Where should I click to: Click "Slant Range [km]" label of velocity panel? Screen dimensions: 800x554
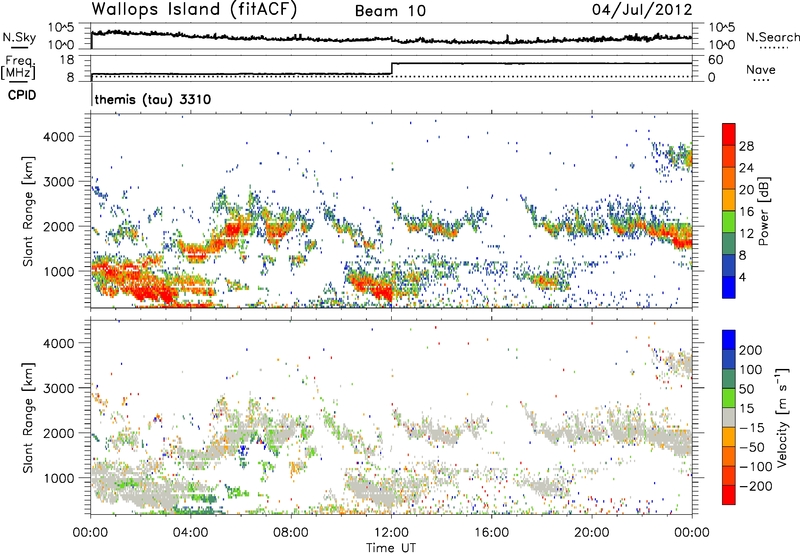[28, 417]
